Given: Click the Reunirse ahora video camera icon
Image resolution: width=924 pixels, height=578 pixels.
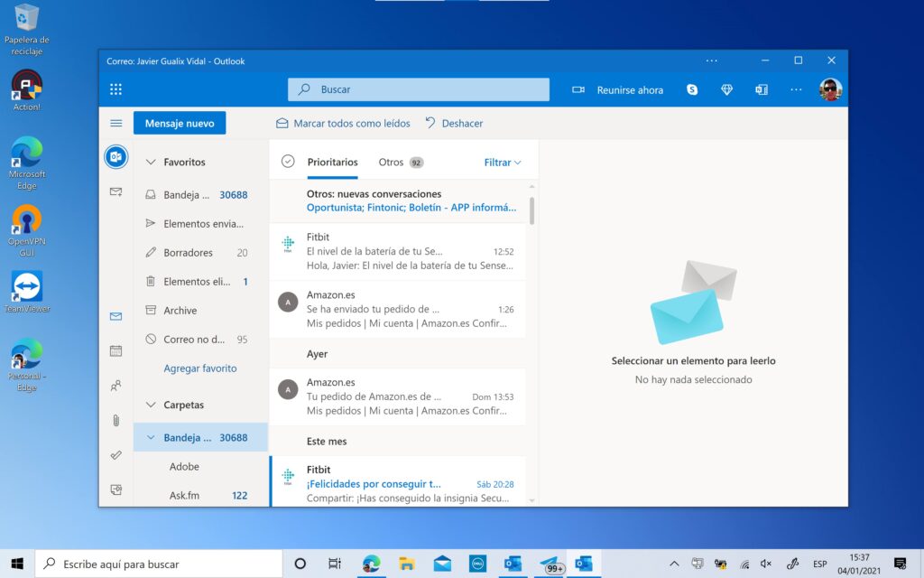Looking at the screenshot, I should pos(578,89).
